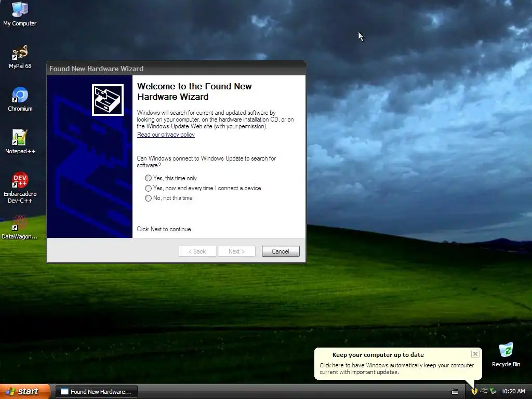
Task: Select the Notepad++ desktop shortcut
Action: pyautogui.click(x=20, y=141)
